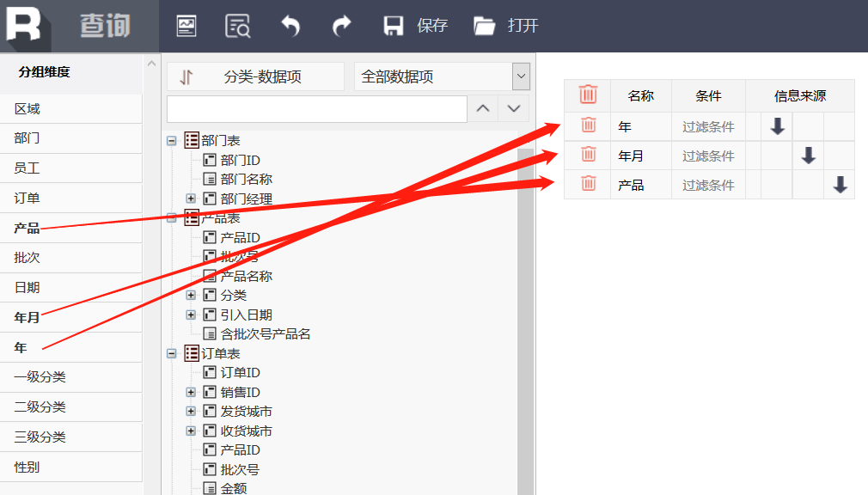The width and height of the screenshot is (868, 495).
Task: Delete all rows via header trash icon
Action: [x=588, y=95]
